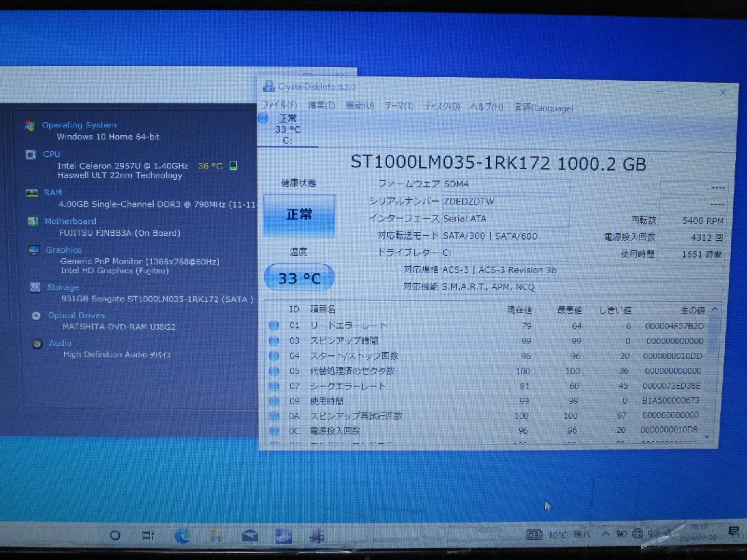
Task: Click the status dot of row 04 スタート/ストップ回数
Action: pos(273,356)
